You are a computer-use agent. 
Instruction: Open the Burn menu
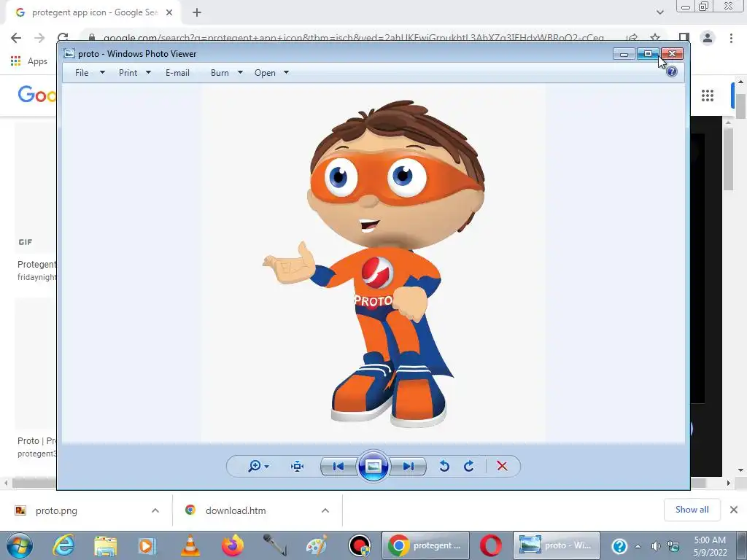pos(220,73)
